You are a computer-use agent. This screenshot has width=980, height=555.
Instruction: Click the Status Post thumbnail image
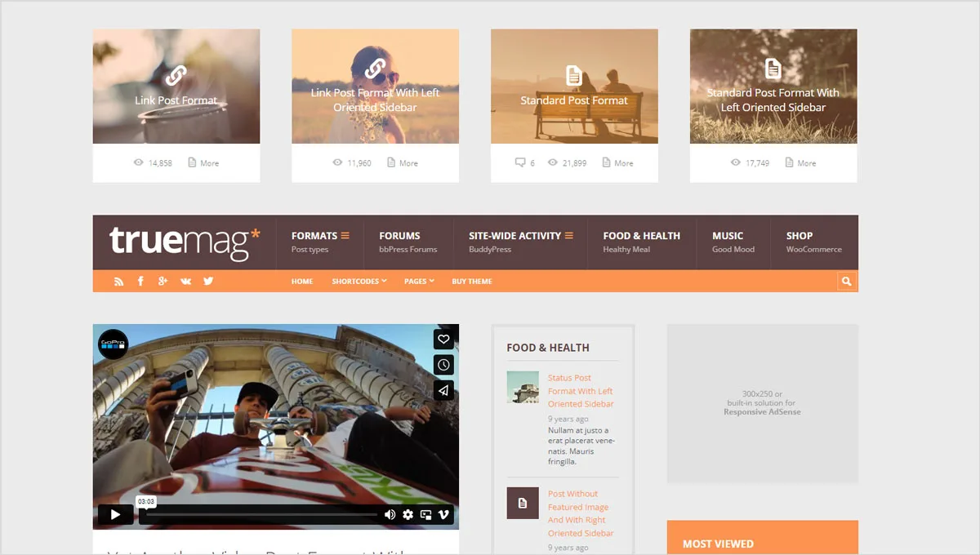[523, 387]
